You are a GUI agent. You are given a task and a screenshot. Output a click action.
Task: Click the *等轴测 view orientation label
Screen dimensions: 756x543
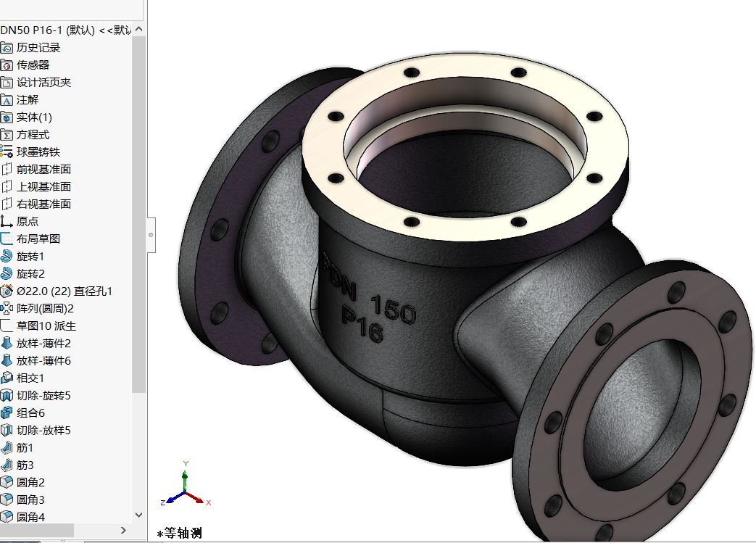pyautogui.click(x=179, y=534)
